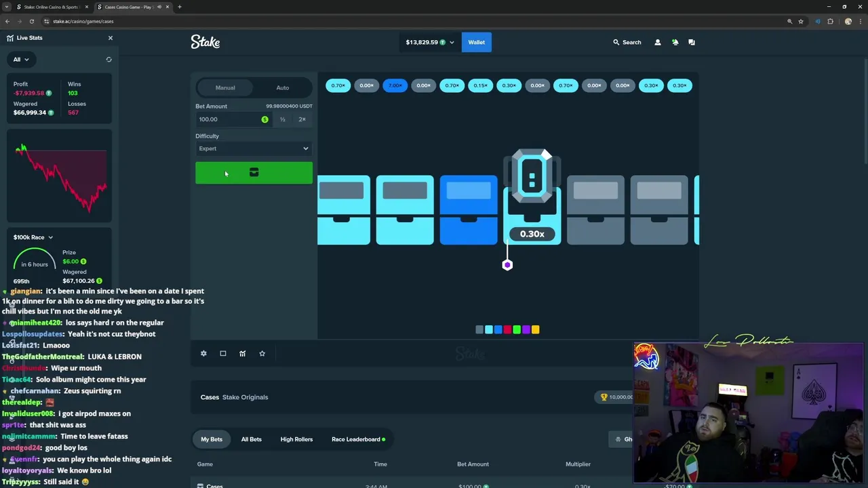This screenshot has height=488, width=868.
Task: Open the Stake Originals link
Action: 245,397
